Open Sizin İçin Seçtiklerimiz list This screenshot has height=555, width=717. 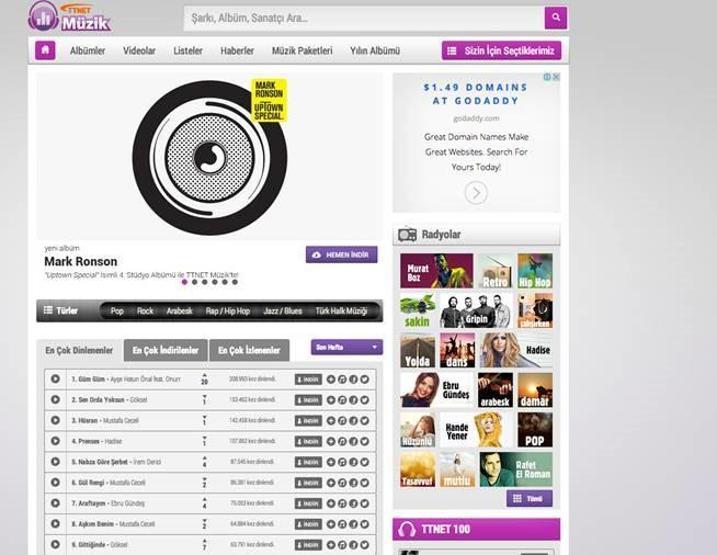pyautogui.click(x=501, y=50)
